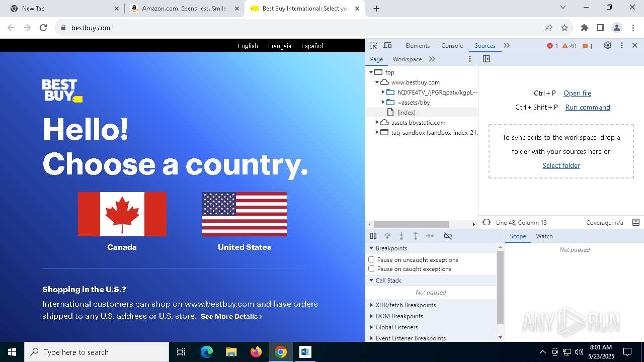
Task: Activate the inspect element picker icon
Action: click(373, 45)
